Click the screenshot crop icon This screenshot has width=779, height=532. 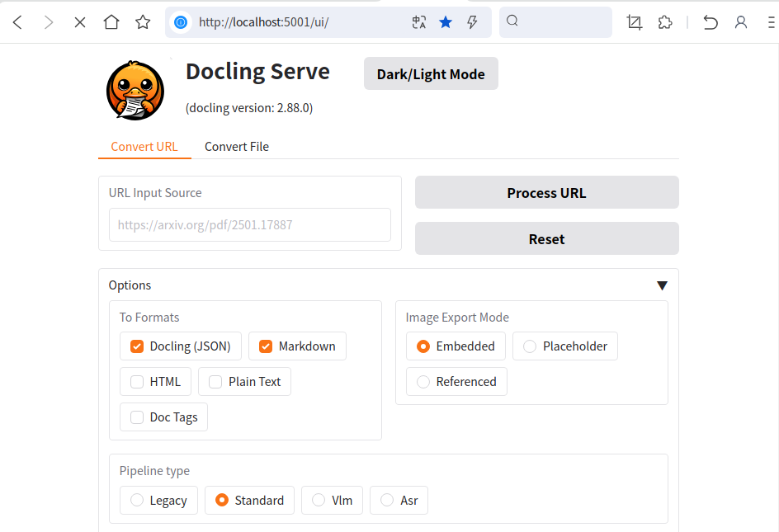point(635,22)
